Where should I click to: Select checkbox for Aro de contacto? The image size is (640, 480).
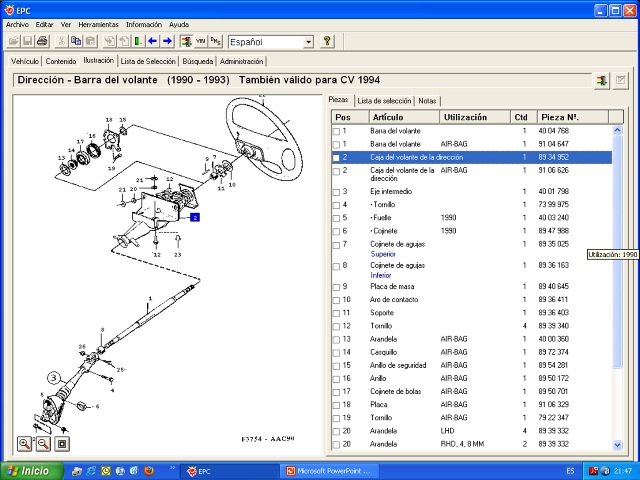tap(336, 300)
